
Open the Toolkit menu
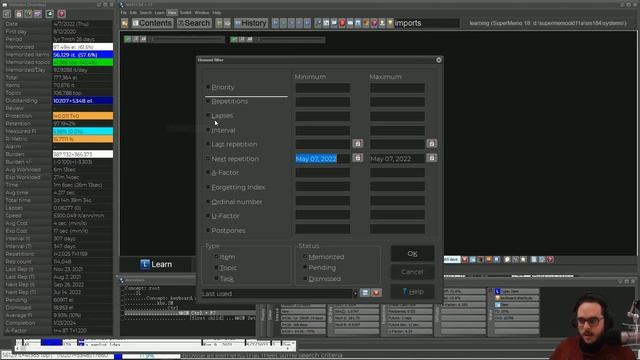tap(186, 13)
